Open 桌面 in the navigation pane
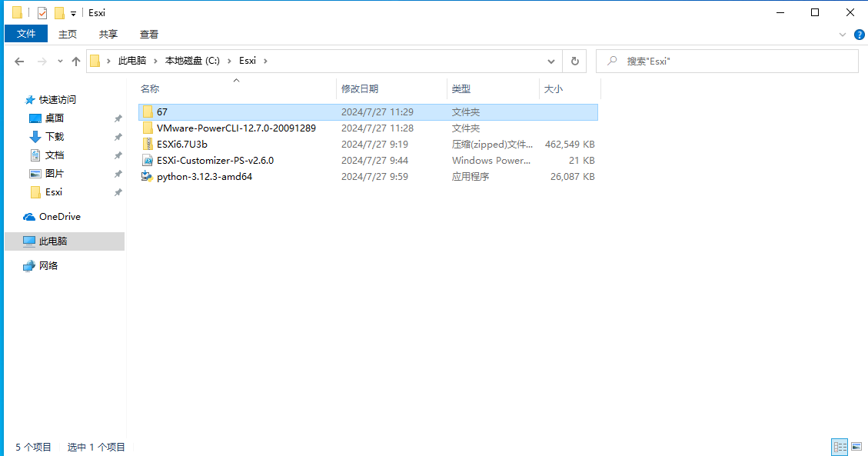The width and height of the screenshot is (868, 456). pos(55,118)
